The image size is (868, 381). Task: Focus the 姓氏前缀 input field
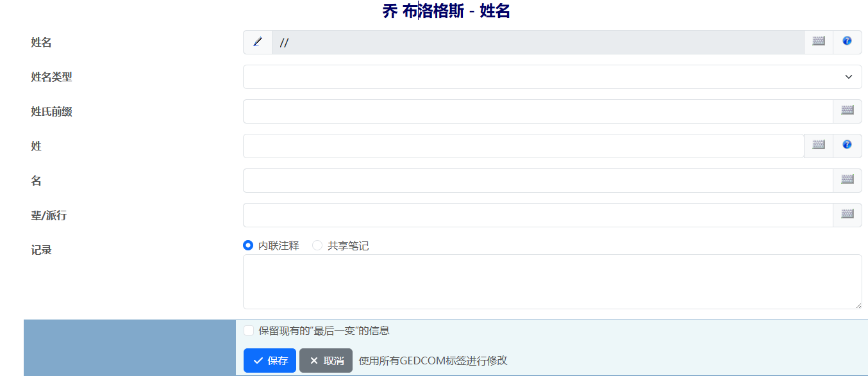pyautogui.click(x=538, y=111)
